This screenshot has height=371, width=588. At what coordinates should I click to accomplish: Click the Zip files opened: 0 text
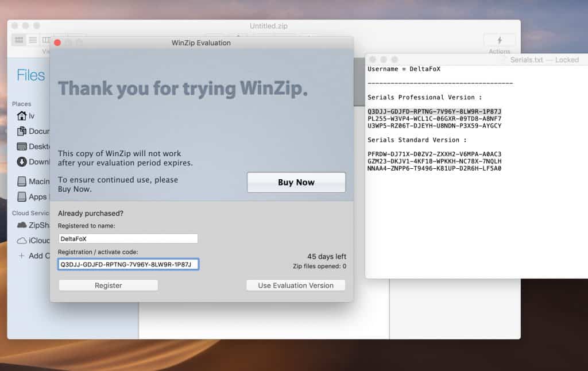pos(319,266)
